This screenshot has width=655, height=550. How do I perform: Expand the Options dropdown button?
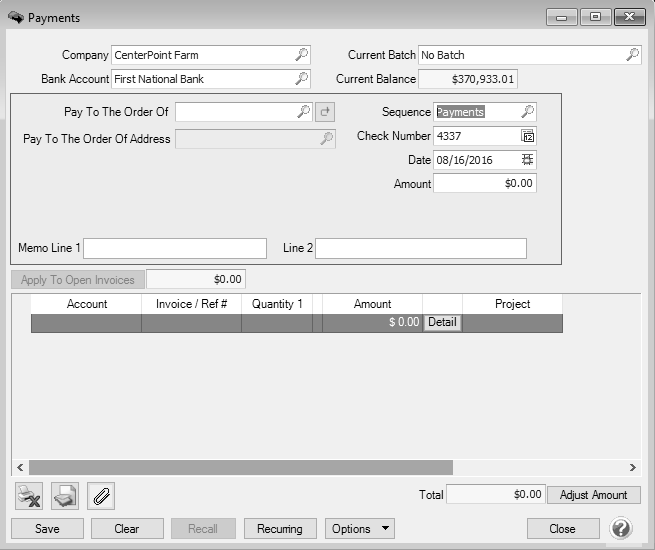(359, 528)
